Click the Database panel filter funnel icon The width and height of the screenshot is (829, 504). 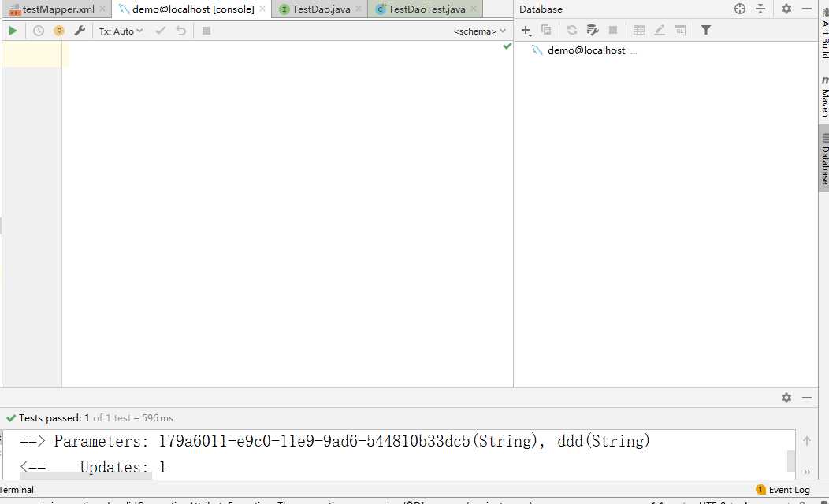coord(706,30)
